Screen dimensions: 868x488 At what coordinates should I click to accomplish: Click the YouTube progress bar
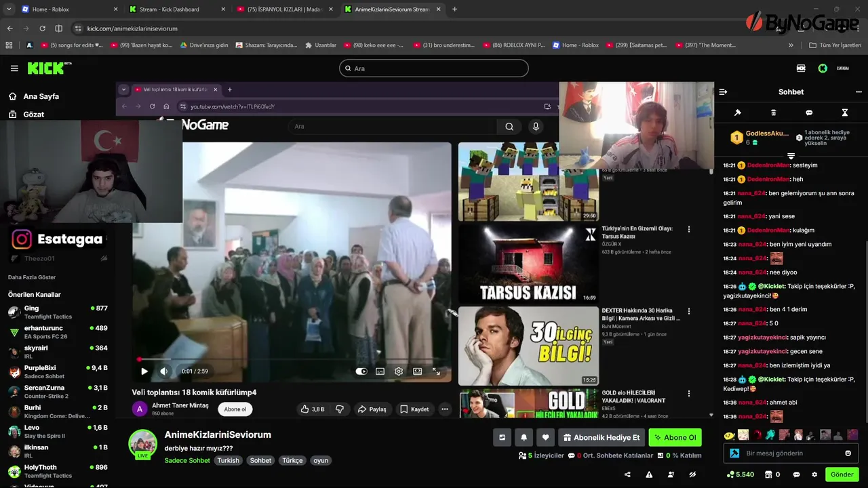point(292,359)
